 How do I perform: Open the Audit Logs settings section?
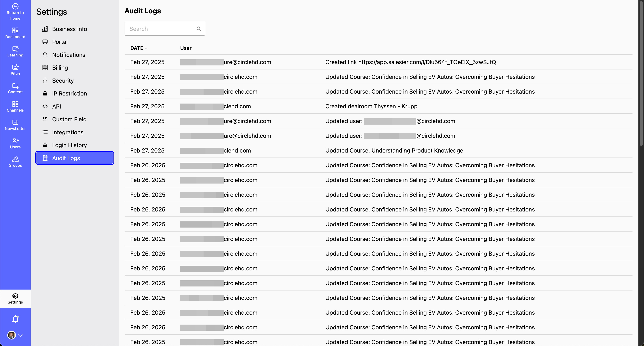point(66,158)
